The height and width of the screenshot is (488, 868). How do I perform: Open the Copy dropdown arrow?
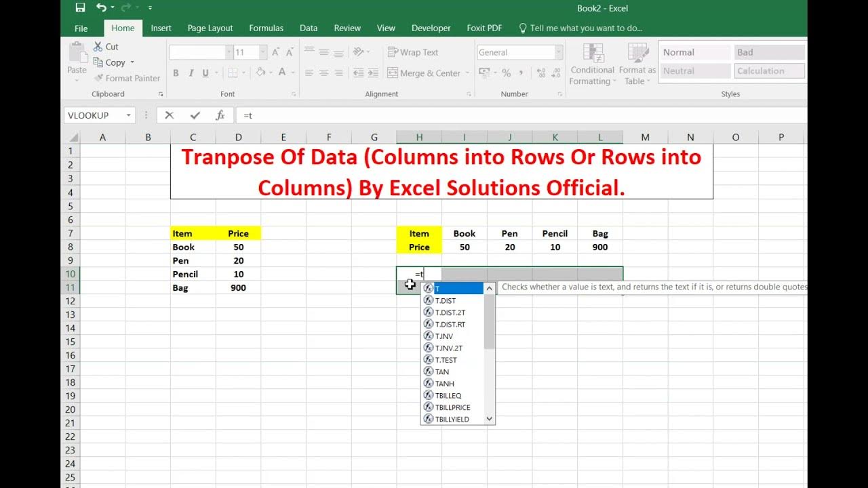[132, 62]
